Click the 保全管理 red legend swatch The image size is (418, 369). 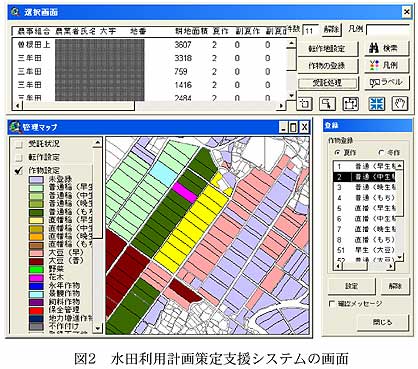pos(36,310)
